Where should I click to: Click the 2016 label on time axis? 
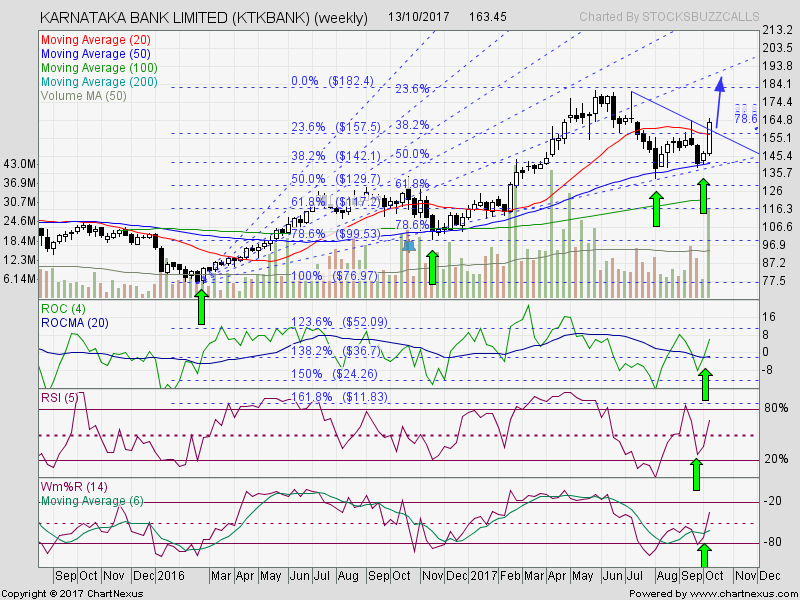tap(170, 576)
